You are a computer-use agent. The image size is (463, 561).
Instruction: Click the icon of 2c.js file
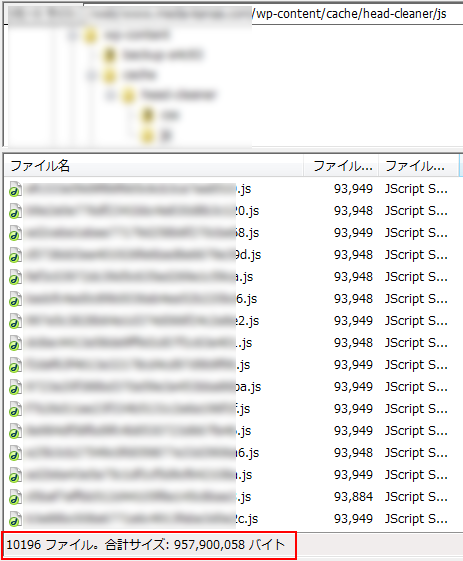[15, 519]
